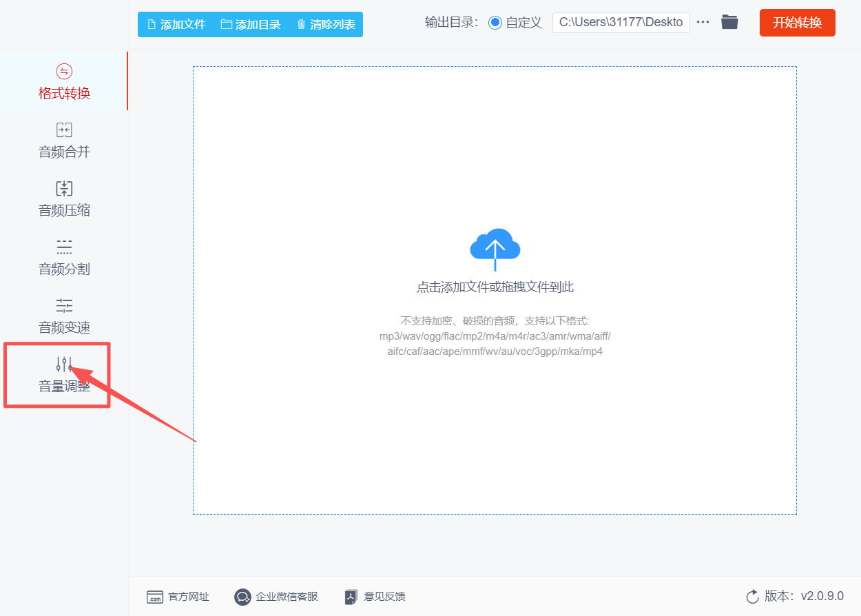Open the 官方网址 official website link
This screenshot has height=616, width=861.
[x=178, y=597]
